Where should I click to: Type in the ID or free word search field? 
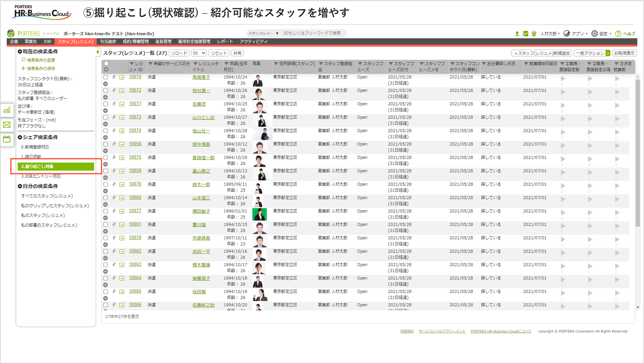coord(312,33)
